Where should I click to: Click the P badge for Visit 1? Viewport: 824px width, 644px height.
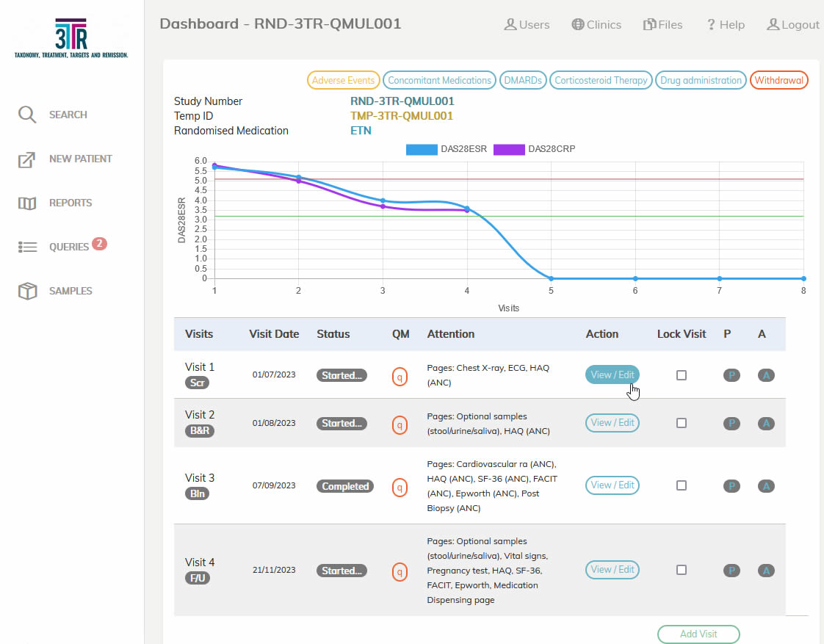click(731, 375)
